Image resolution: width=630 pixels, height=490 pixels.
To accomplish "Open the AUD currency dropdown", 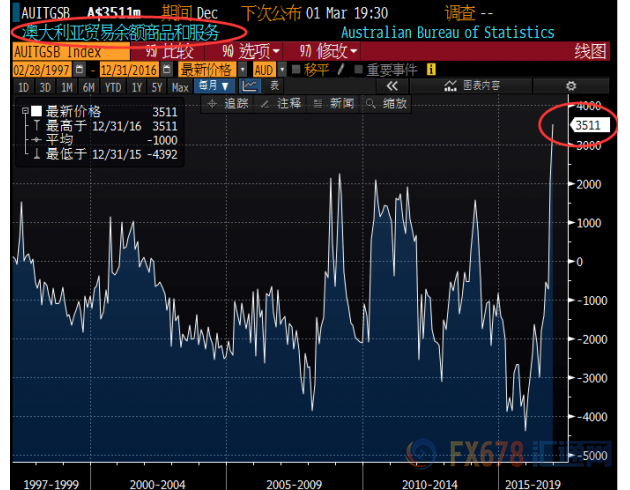I will click(264, 69).
